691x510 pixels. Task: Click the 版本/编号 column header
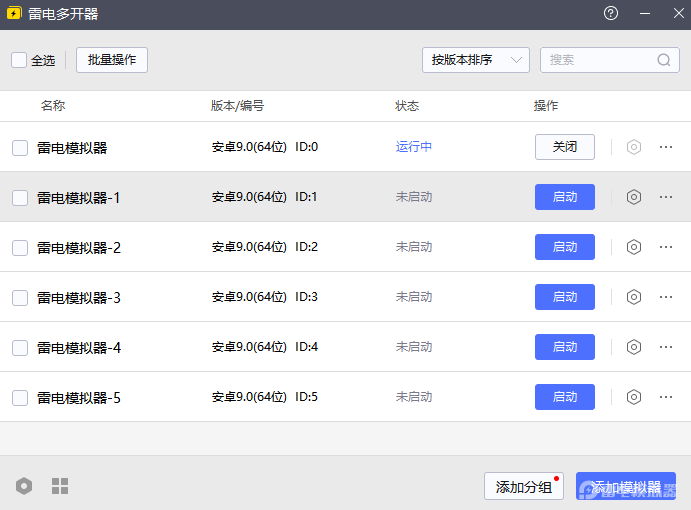[x=237, y=106]
